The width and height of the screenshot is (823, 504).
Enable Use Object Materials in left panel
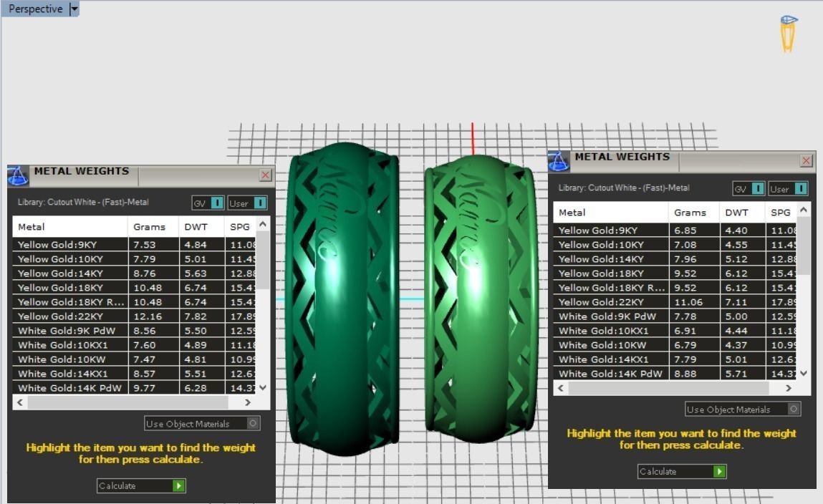[x=202, y=423]
